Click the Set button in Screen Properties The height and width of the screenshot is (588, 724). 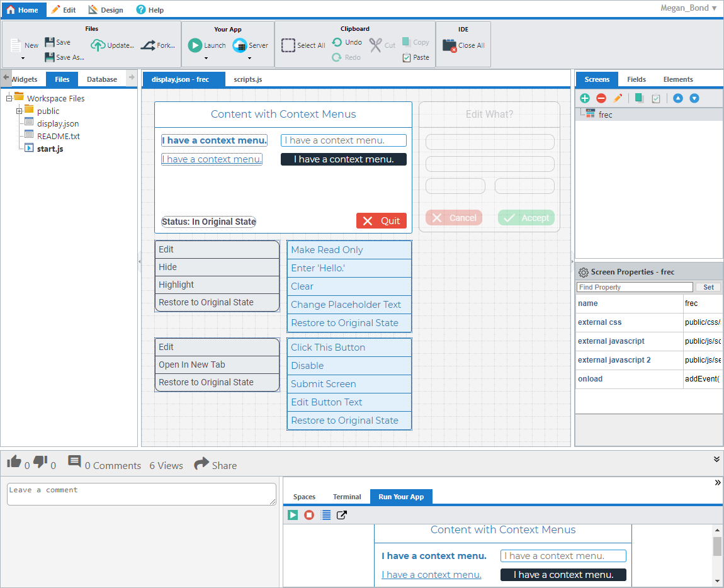(708, 287)
